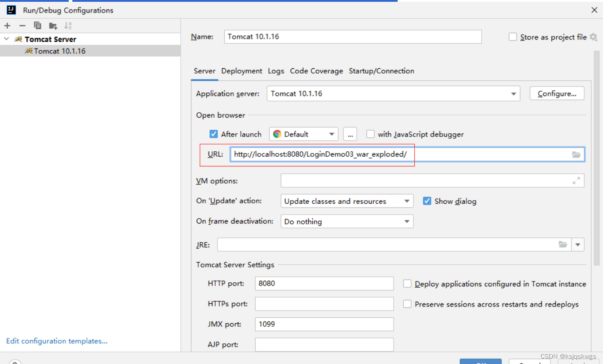Enable Preserve sessions across restarts and redeploys

[407, 304]
